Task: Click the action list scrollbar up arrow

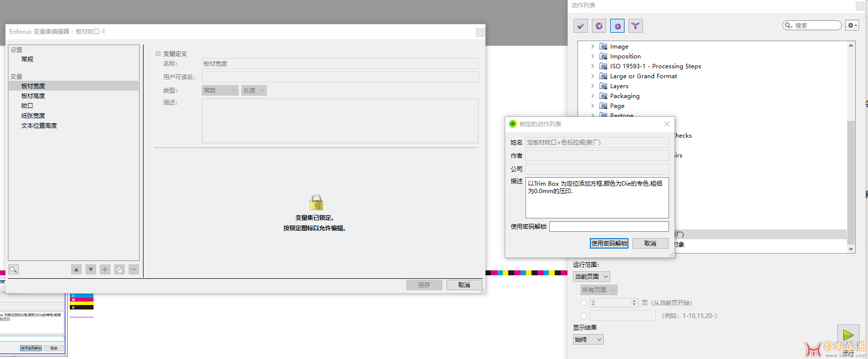Action: pos(851,46)
